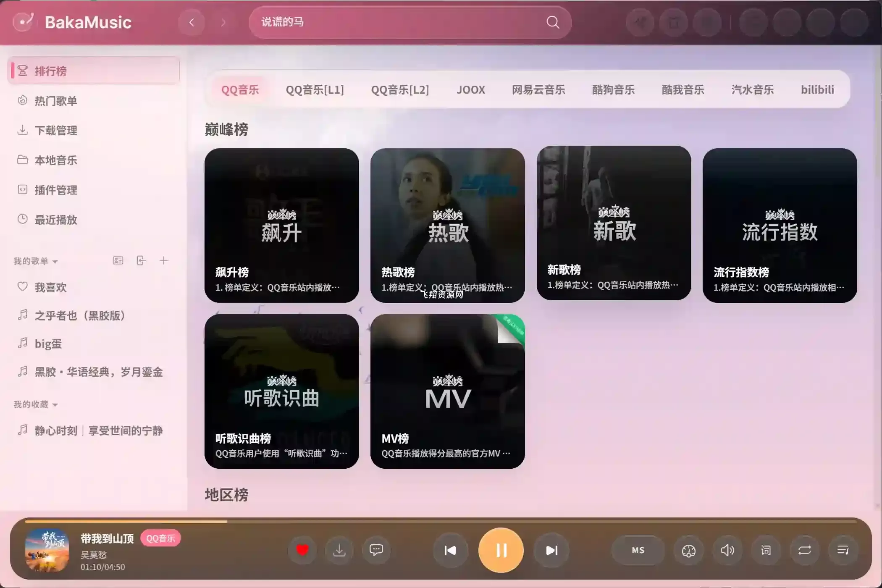
Task: Select the 酷我音乐 source tab
Action: point(683,89)
